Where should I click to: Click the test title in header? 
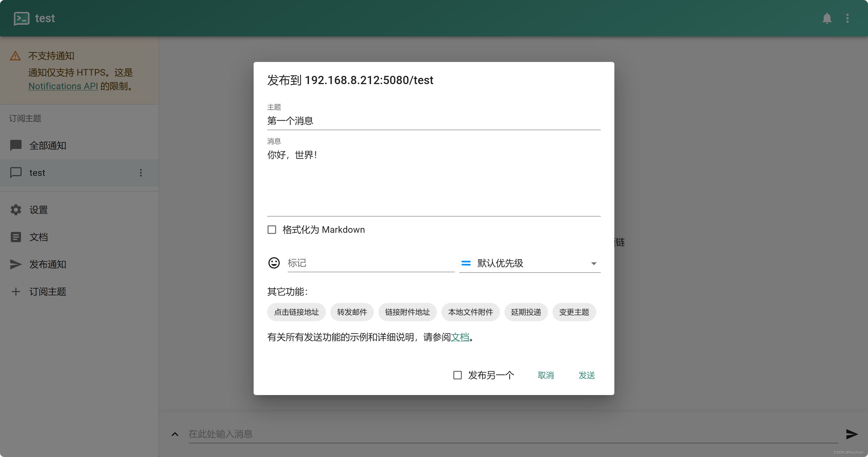[x=45, y=18]
